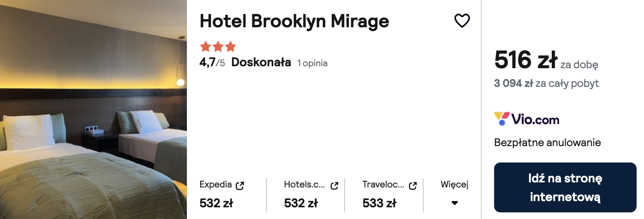The image size is (644, 219).
Task: Open Hotels.com external link icon
Action: [x=334, y=186]
